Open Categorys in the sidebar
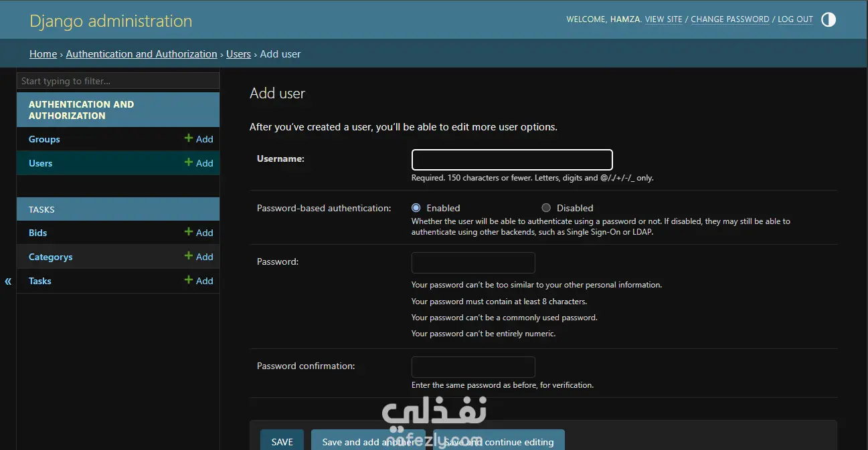The width and height of the screenshot is (868, 450). tap(50, 257)
